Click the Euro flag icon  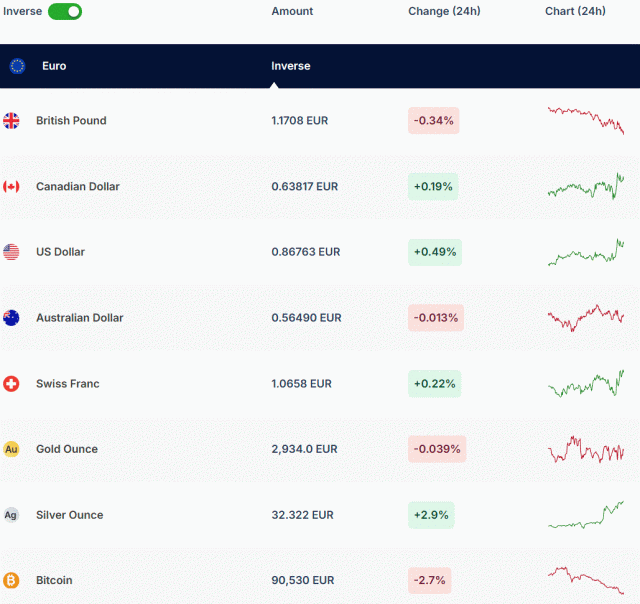pos(17,66)
